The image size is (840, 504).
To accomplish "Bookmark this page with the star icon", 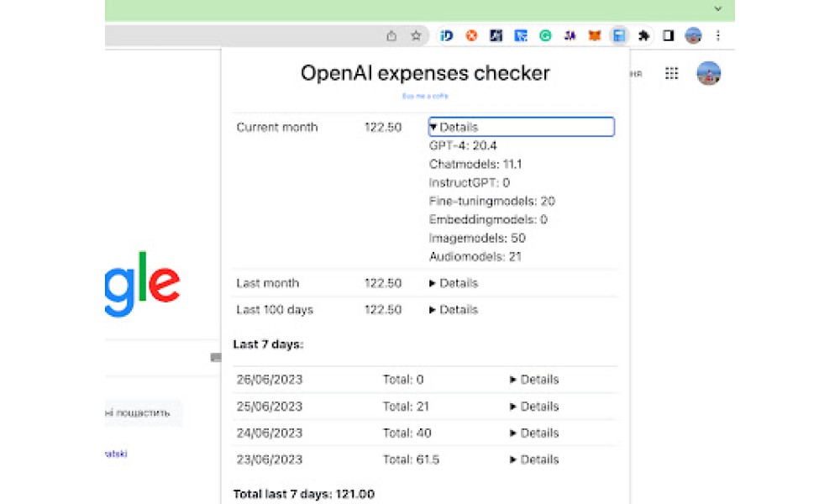I will (417, 36).
